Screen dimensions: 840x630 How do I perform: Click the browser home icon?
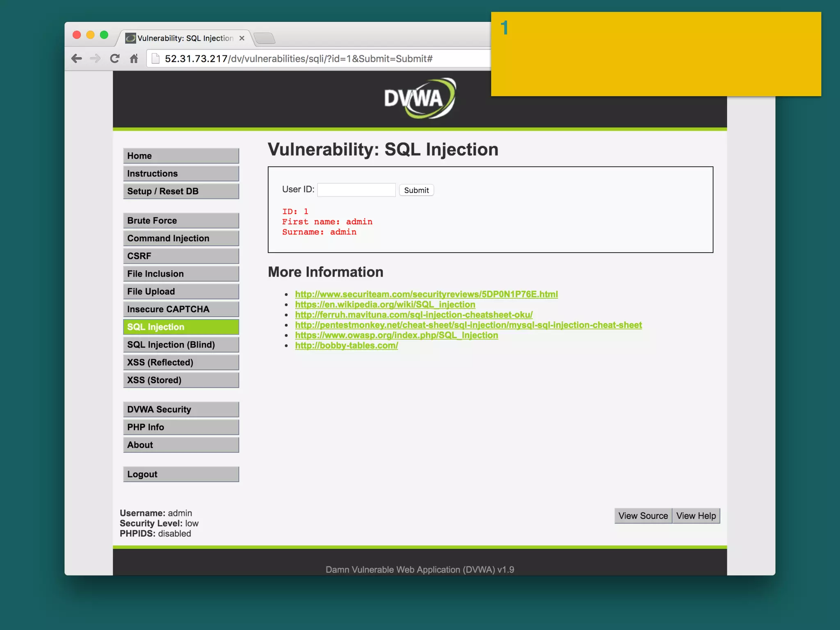point(134,59)
